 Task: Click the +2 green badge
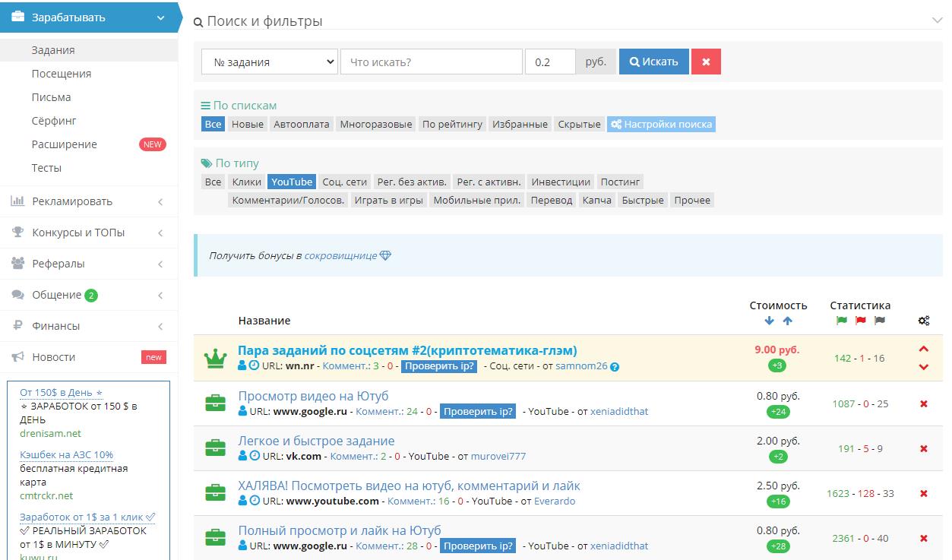tap(778, 457)
